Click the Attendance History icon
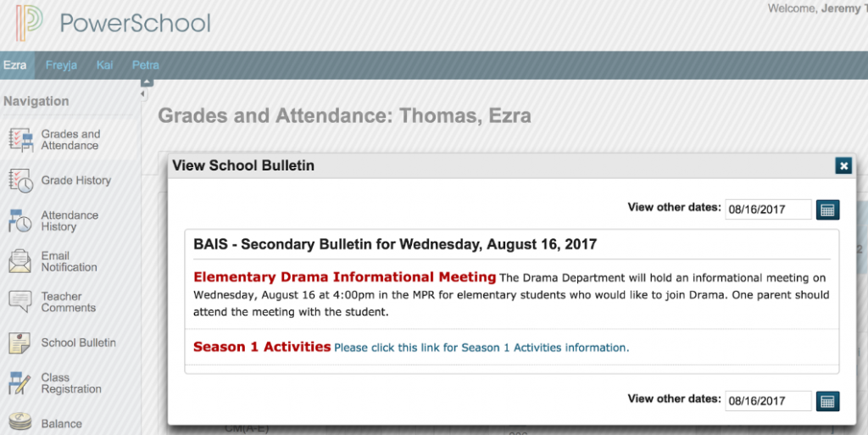This screenshot has width=868, height=435. point(20,221)
